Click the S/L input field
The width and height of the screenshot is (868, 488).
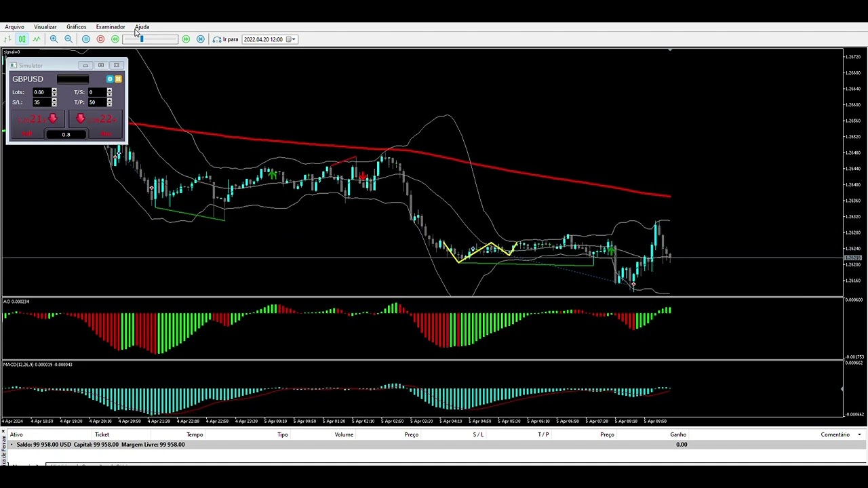tap(42, 102)
